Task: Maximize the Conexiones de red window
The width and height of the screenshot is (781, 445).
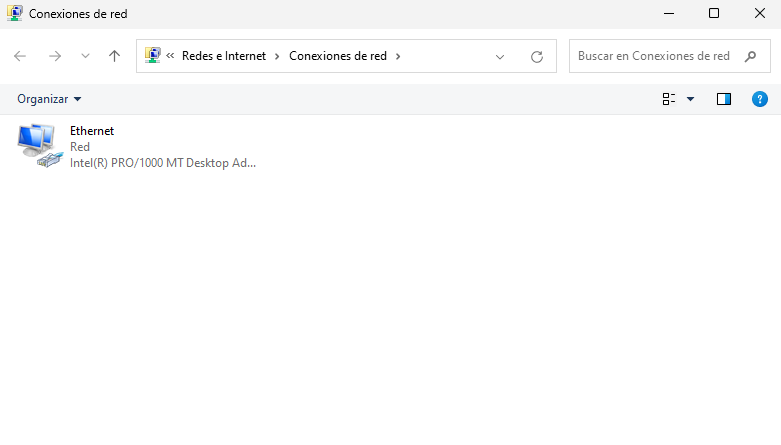Action: click(x=714, y=14)
